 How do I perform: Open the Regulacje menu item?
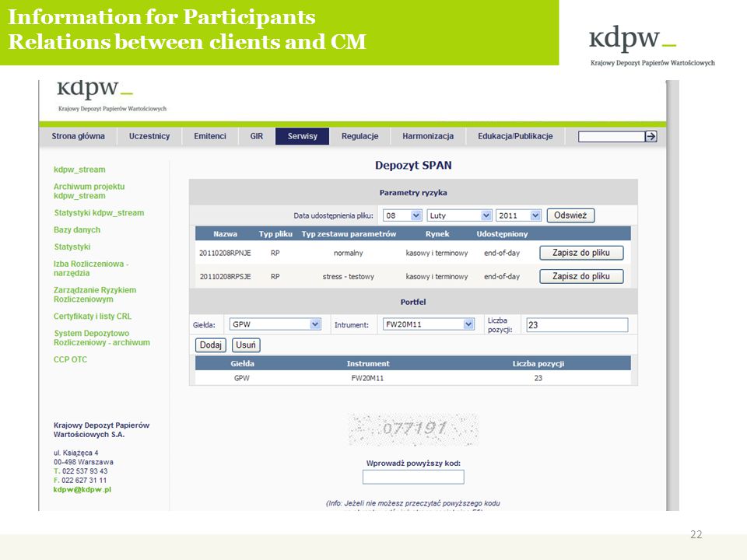(x=359, y=136)
